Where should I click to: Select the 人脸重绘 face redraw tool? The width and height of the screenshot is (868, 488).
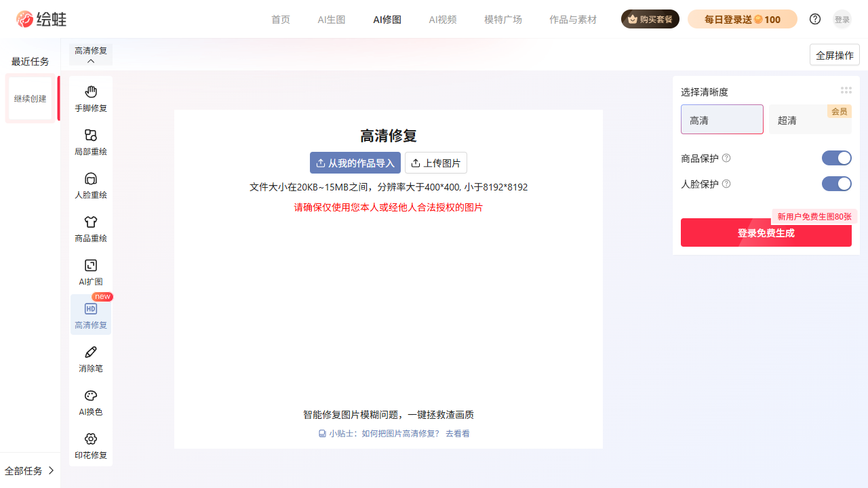91,185
